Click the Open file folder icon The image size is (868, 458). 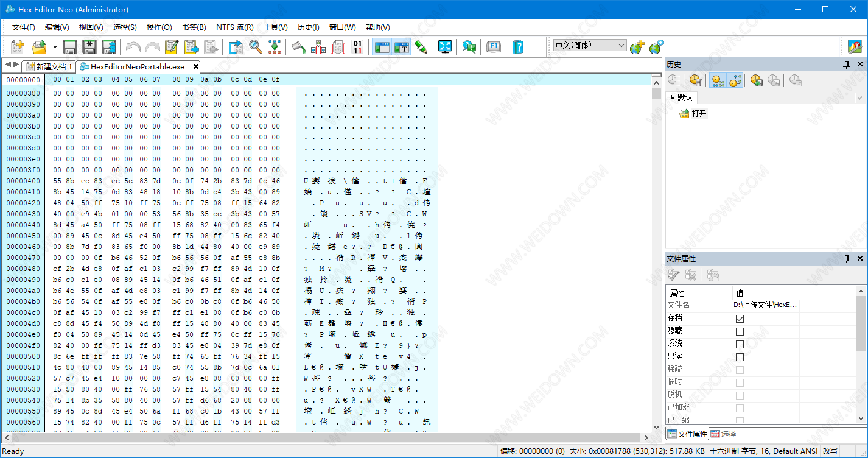[x=39, y=47]
